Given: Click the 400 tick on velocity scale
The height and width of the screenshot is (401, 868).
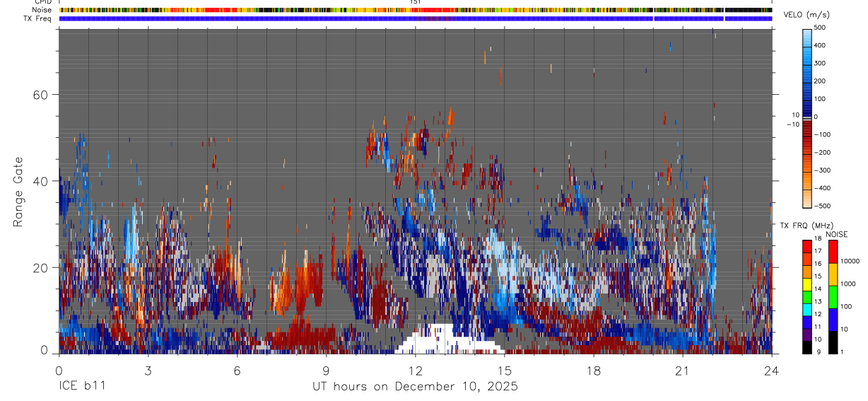Looking at the screenshot, I should tap(821, 45).
